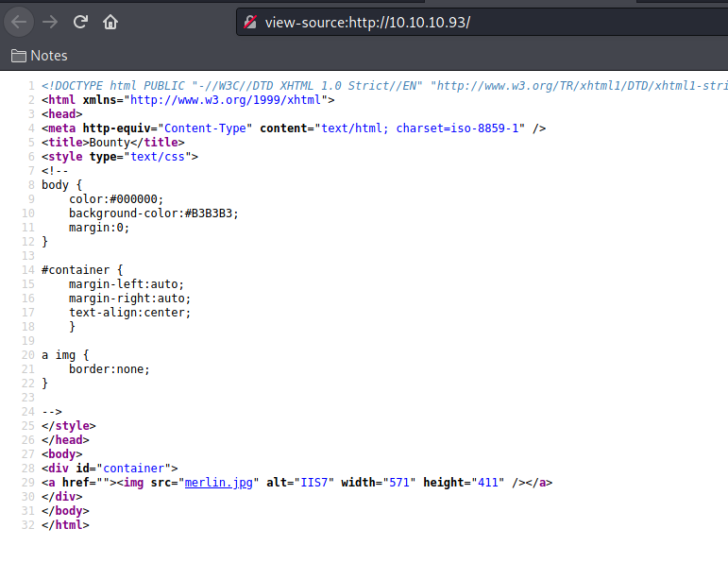Show connection info via insecure lock icon
Image resolution: width=728 pixels, height=563 pixels.
pyautogui.click(x=250, y=22)
